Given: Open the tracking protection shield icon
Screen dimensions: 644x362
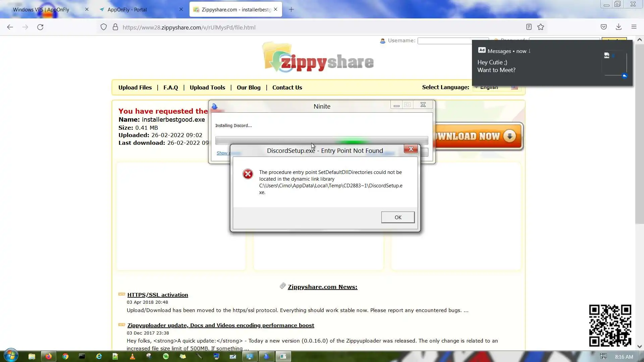Looking at the screenshot, I should pyautogui.click(x=104, y=27).
